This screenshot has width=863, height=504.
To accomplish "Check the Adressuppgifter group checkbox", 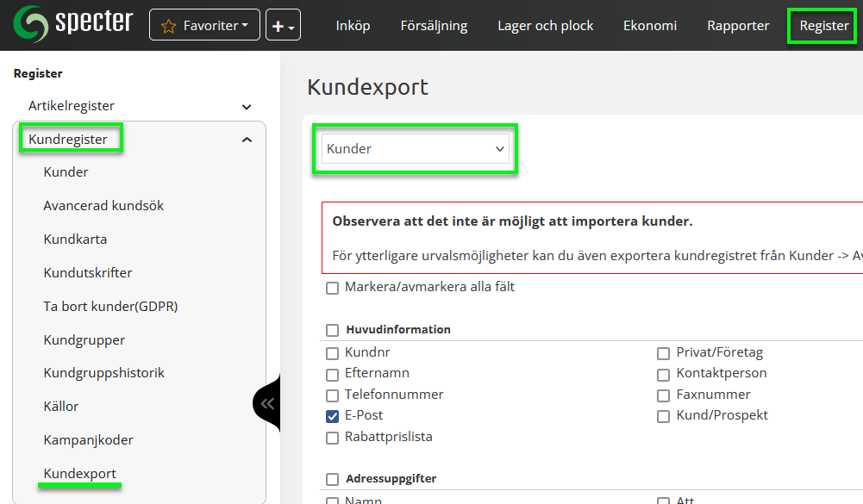I will coord(332,480).
